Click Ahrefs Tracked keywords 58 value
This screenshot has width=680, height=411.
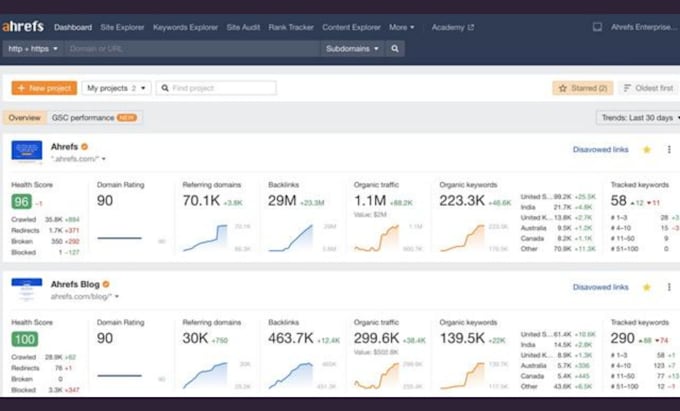(618, 200)
